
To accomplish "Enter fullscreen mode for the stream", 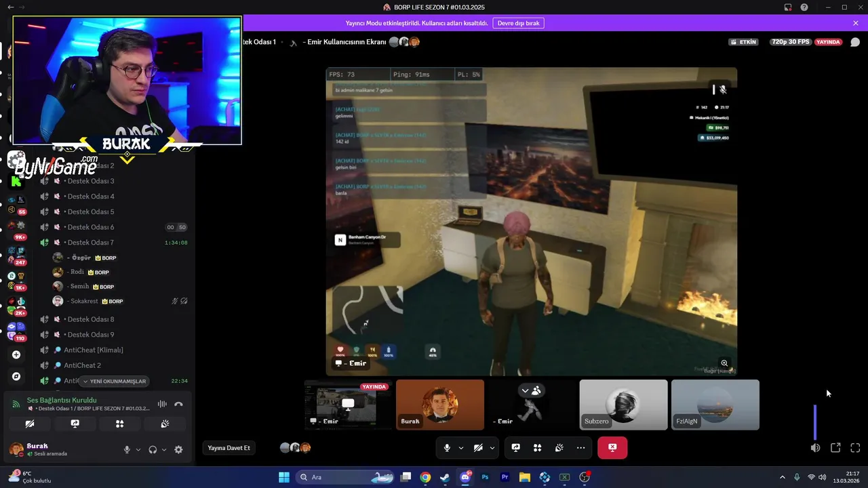I will [855, 448].
